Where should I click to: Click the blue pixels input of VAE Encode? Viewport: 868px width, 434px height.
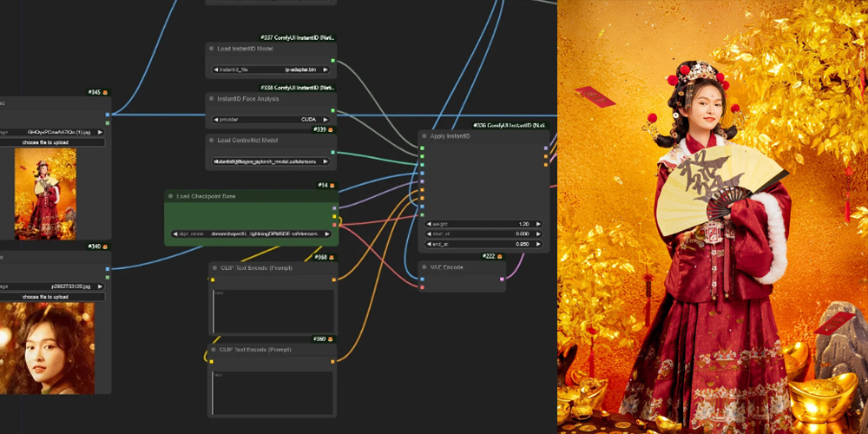[x=423, y=279]
